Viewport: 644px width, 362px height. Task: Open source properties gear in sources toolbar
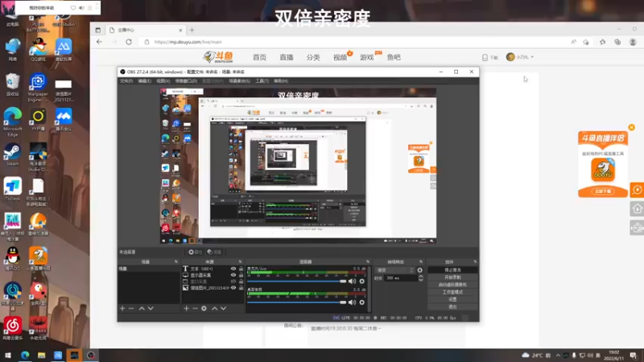pyautogui.click(x=204, y=308)
